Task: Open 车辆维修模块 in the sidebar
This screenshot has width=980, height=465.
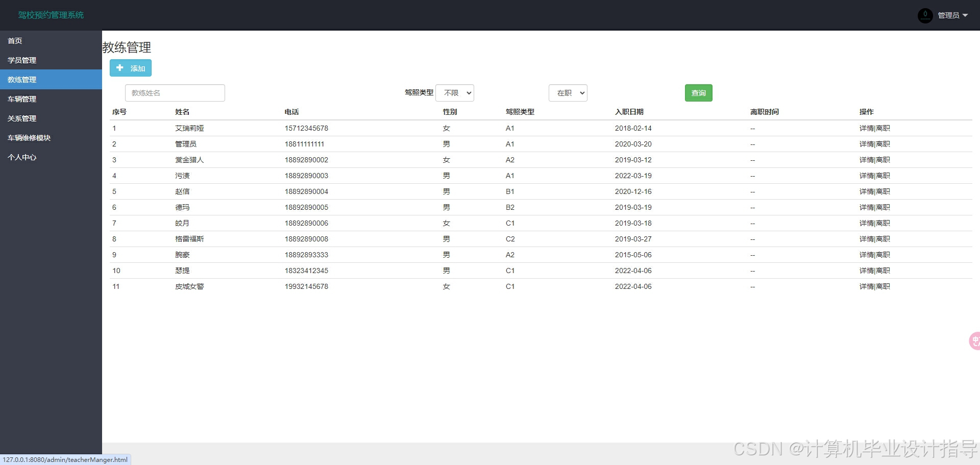Action: (x=51, y=138)
